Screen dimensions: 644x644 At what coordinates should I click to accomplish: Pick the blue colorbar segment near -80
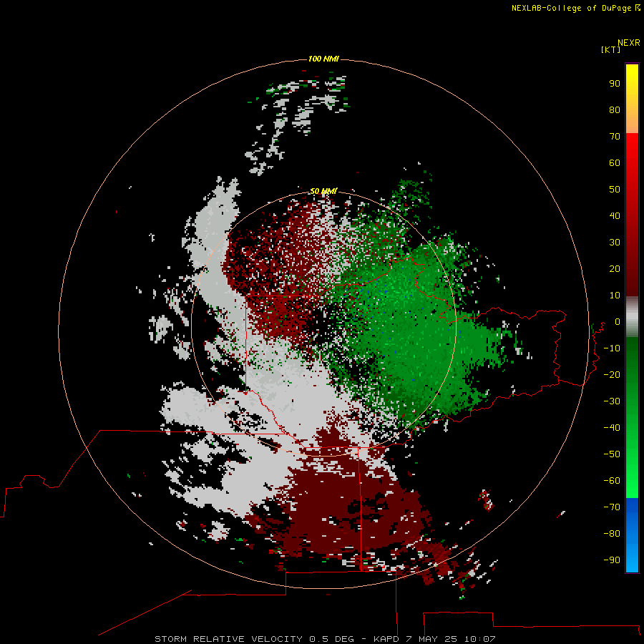(x=632, y=535)
